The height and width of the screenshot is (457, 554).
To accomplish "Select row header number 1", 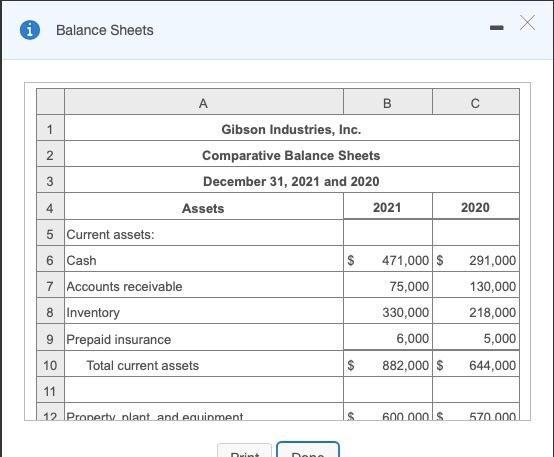I will [x=50, y=129].
